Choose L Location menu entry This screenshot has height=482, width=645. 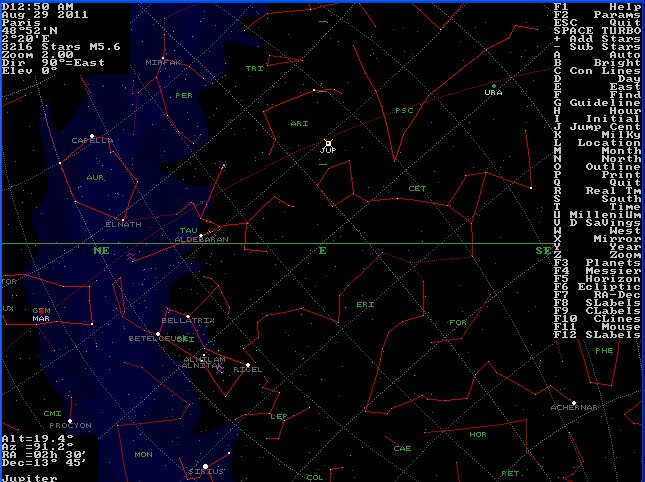click(x=597, y=143)
